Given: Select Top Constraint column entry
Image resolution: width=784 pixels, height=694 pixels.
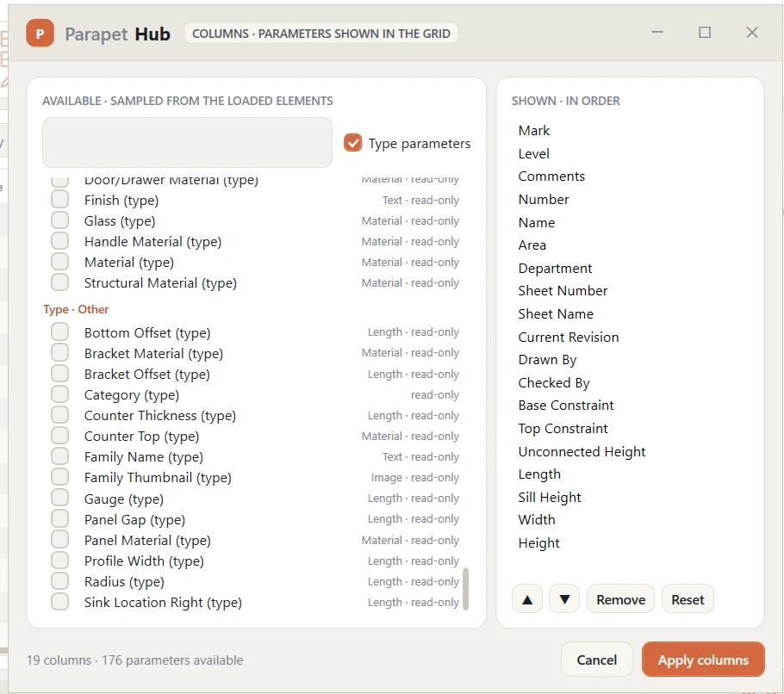Looking at the screenshot, I should tap(563, 429).
